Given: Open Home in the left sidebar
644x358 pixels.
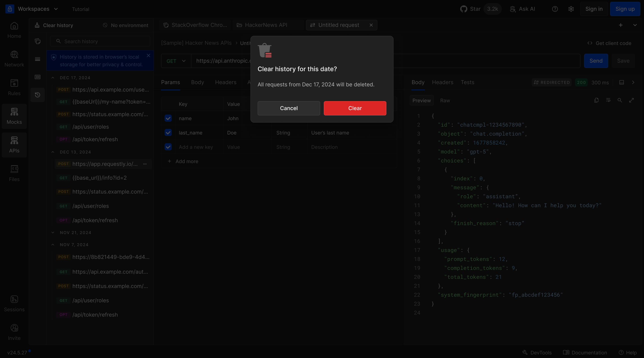Looking at the screenshot, I should (x=14, y=30).
